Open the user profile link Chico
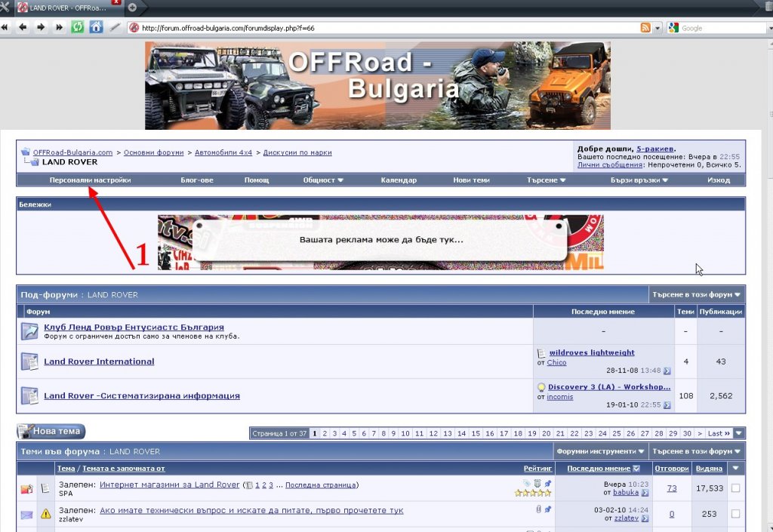Screen dimensions: 773x532 point(556,362)
